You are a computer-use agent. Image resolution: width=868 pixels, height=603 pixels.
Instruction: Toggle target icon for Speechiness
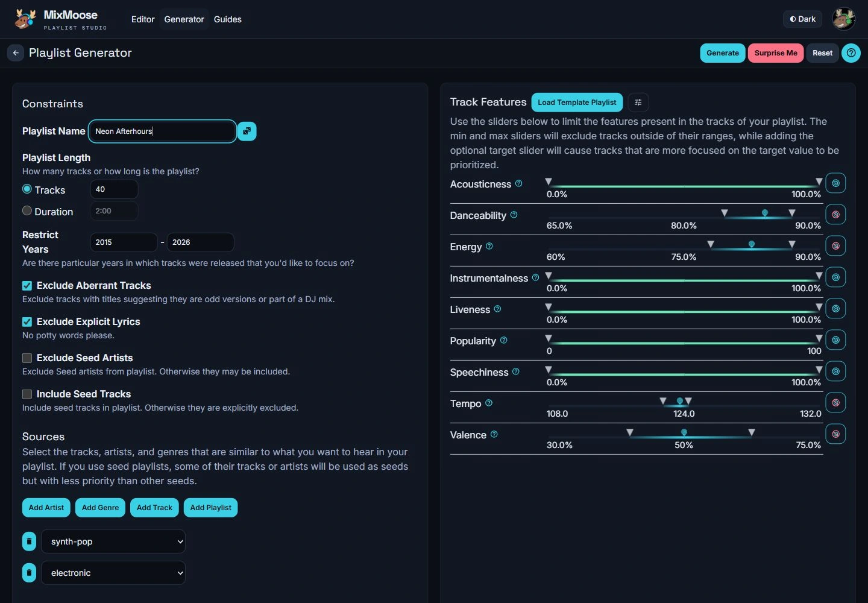[x=835, y=371]
